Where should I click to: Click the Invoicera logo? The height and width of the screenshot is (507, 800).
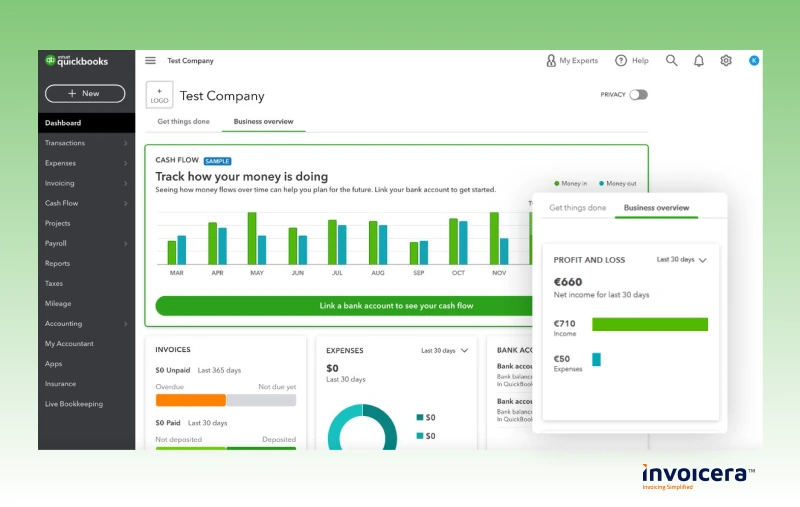[698, 476]
